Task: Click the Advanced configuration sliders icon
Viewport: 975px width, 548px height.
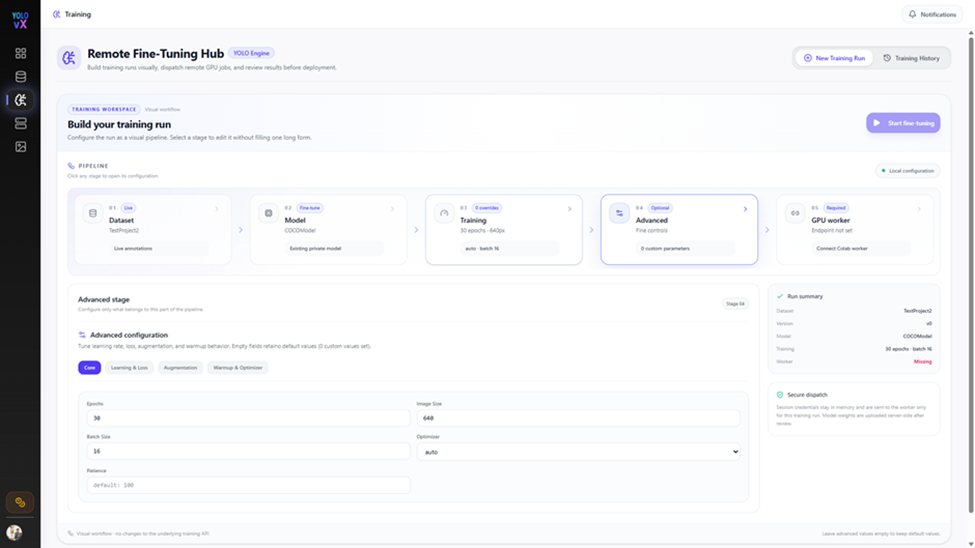Action: pos(82,335)
